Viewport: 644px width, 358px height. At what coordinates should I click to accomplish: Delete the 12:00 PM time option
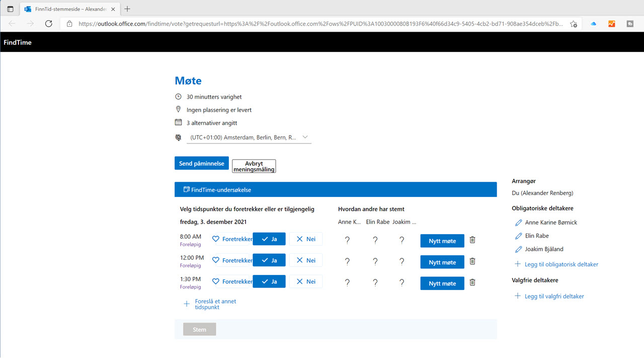pyautogui.click(x=472, y=261)
